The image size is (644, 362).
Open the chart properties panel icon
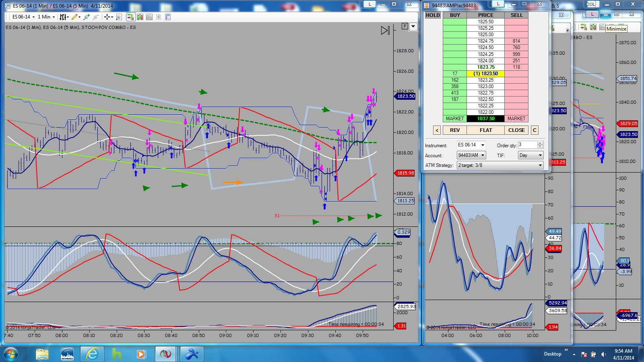click(x=168, y=17)
